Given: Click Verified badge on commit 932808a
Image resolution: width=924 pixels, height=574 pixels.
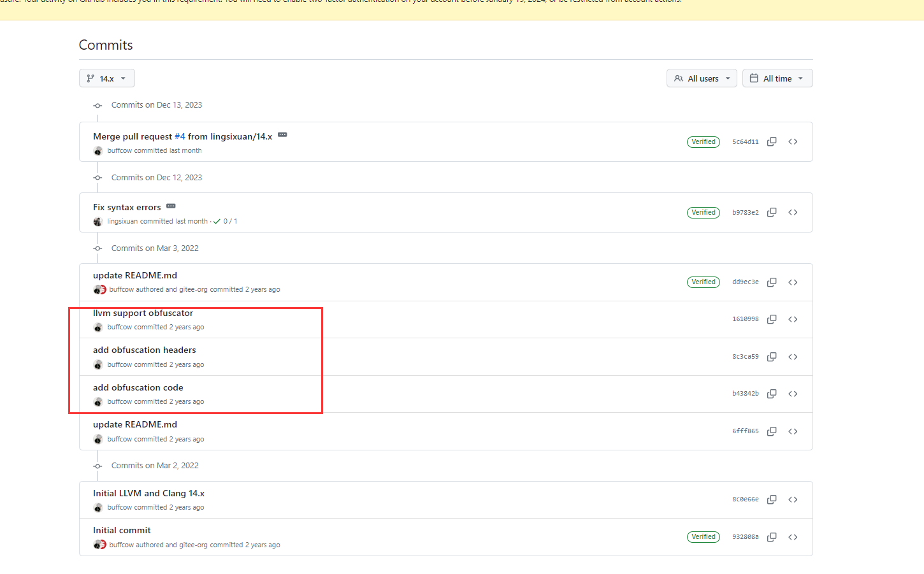Looking at the screenshot, I should tap(704, 536).
